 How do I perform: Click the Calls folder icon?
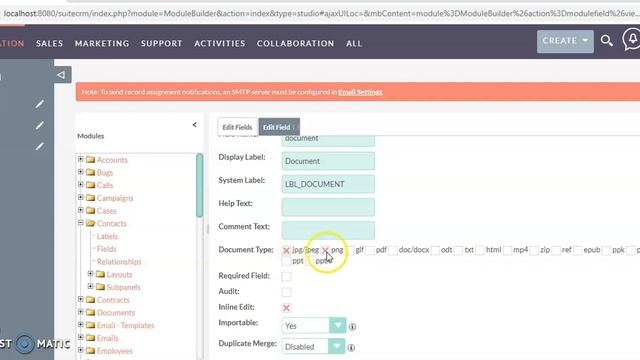(91, 185)
